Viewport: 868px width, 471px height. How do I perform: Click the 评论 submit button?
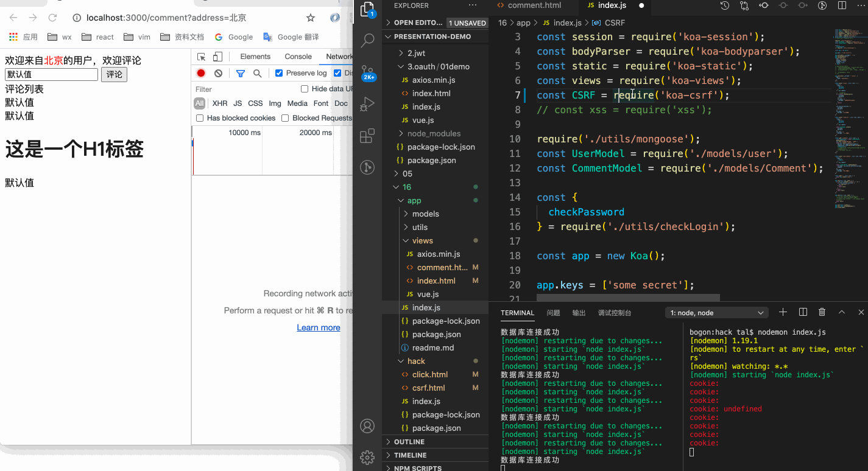pos(114,74)
